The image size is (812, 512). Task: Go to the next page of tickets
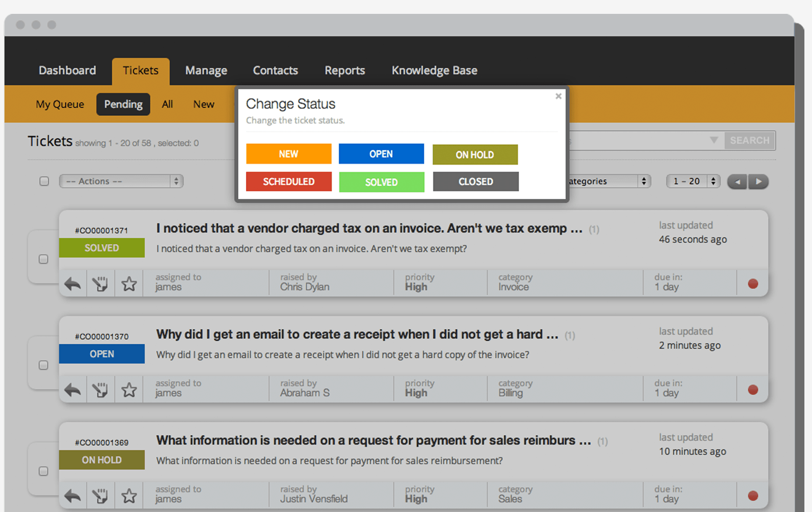(758, 181)
